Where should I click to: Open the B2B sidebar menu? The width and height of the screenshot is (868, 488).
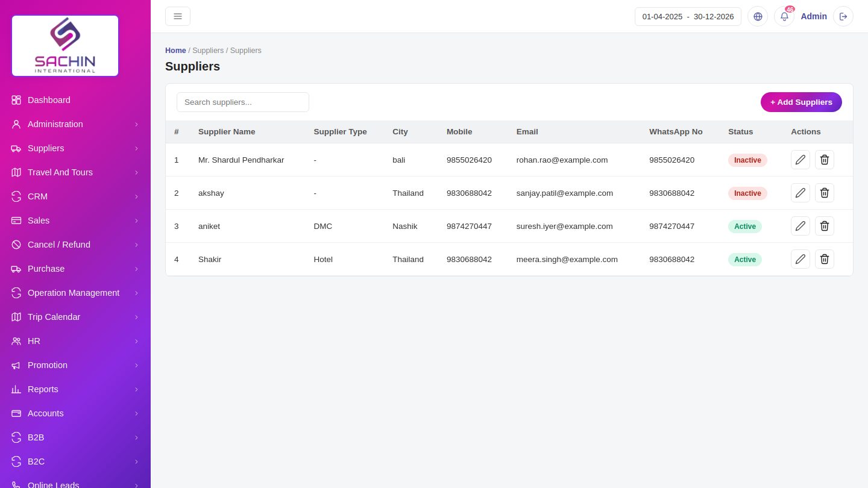(75, 437)
